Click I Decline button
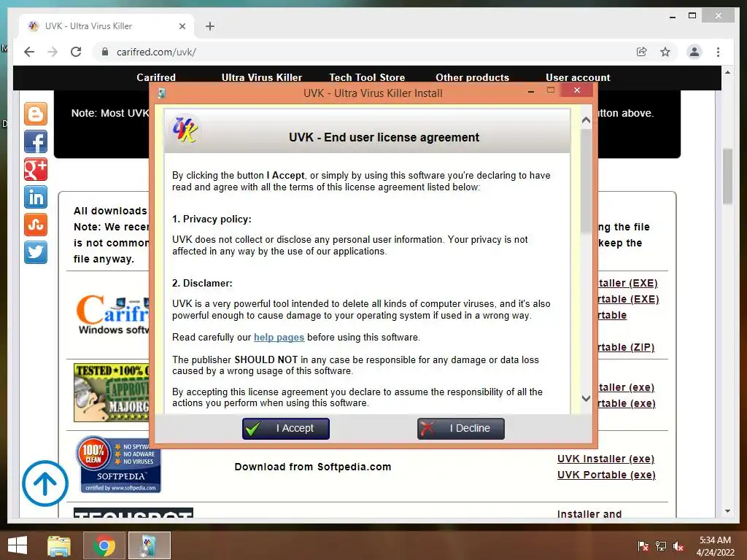 pyautogui.click(x=461, y=429)
